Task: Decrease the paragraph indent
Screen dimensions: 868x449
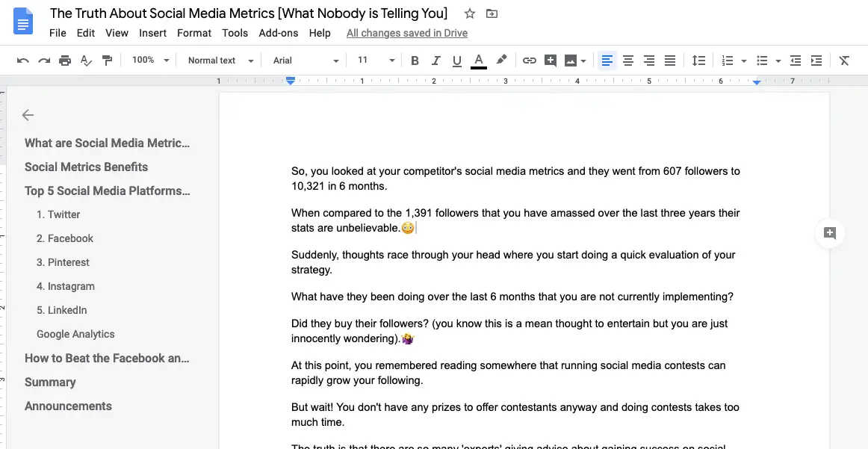Action: (796, 61)
